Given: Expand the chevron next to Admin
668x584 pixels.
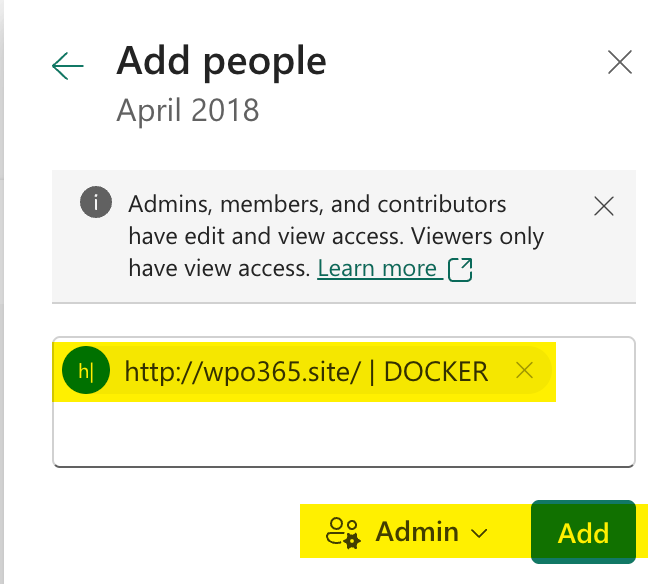Looking at the screenshot, I should 479,533.
